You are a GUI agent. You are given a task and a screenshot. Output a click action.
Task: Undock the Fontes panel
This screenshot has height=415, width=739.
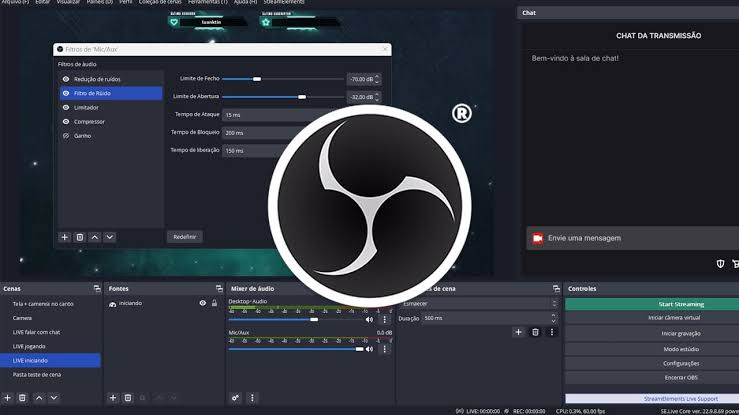tap(219, 288)
